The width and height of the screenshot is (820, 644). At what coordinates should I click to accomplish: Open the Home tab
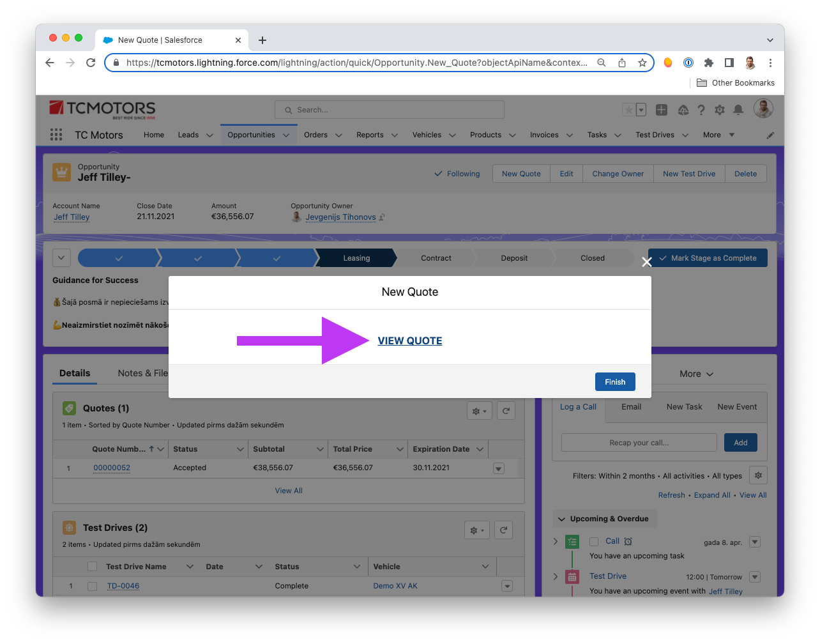click(154, 135)
